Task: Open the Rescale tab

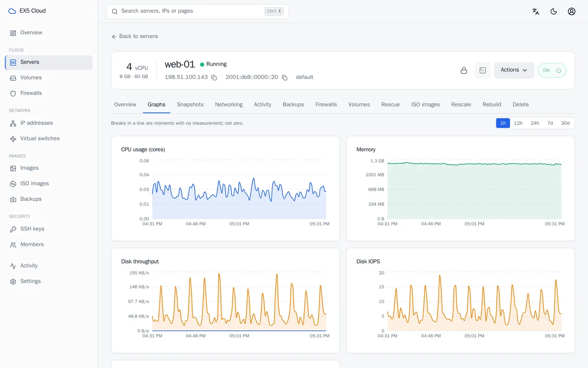Action: [461, 105]
